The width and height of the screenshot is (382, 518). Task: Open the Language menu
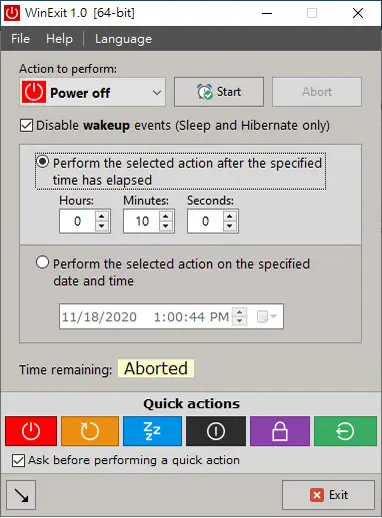pyautogui.click(x=123, y=39)
